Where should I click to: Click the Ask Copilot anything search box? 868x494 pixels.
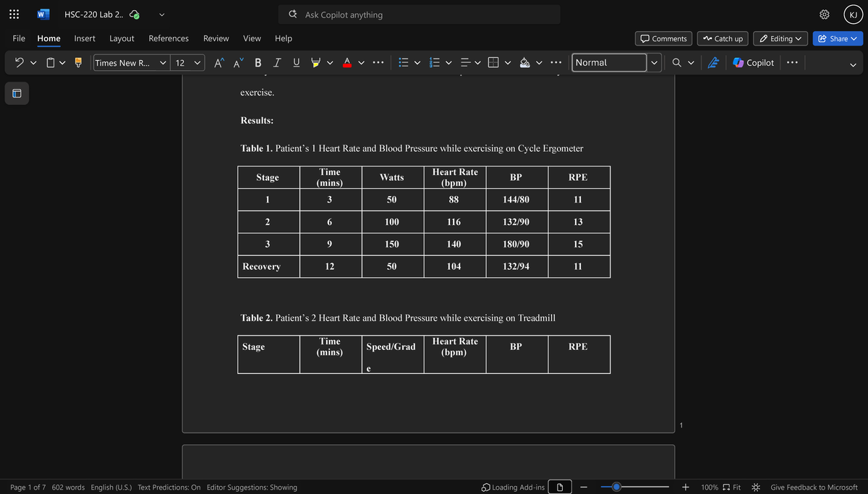coord(420,14)
